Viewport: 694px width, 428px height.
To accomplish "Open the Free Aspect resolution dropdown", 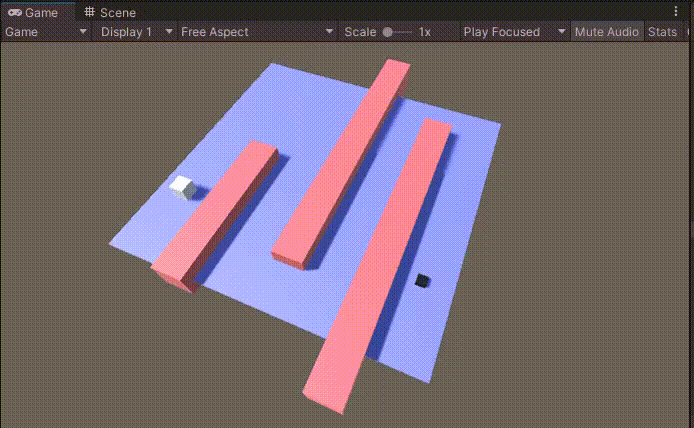I will pyautogui.click(x=257, y=32).
